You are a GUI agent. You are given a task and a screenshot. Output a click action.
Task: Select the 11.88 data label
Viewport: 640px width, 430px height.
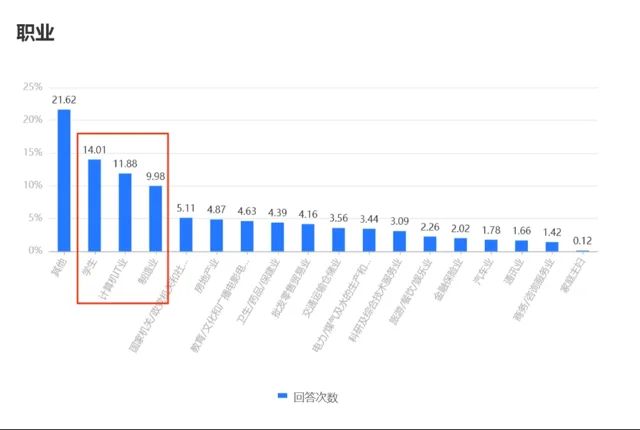pos(125,164)
